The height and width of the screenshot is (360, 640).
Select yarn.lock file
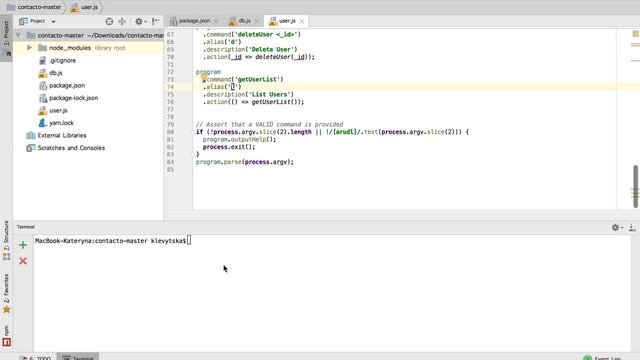point(61,123)
